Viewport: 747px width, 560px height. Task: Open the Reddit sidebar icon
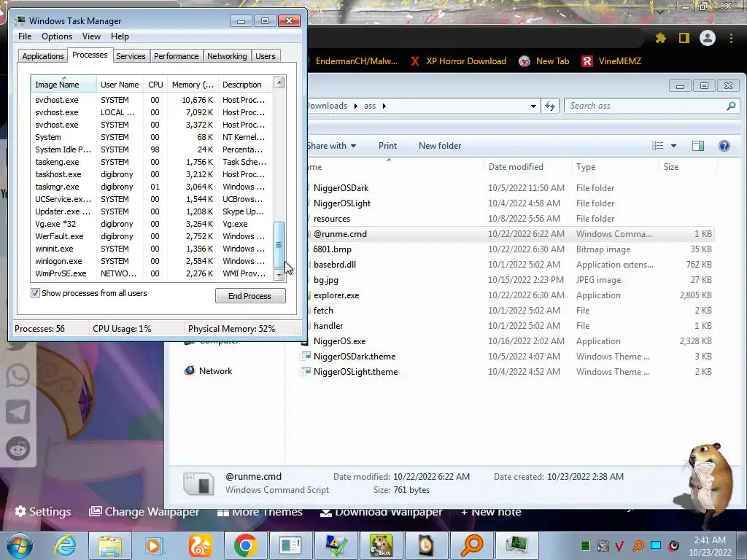pos(18,448)
